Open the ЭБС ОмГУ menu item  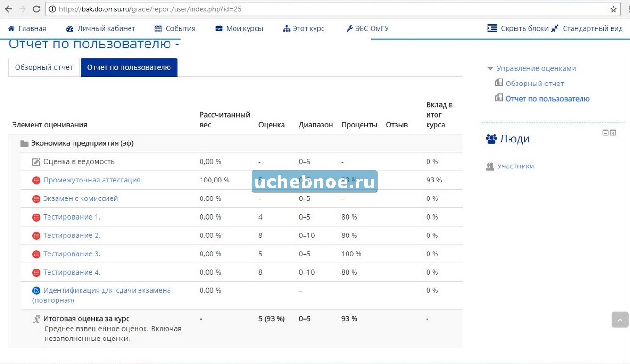point(367,28)
